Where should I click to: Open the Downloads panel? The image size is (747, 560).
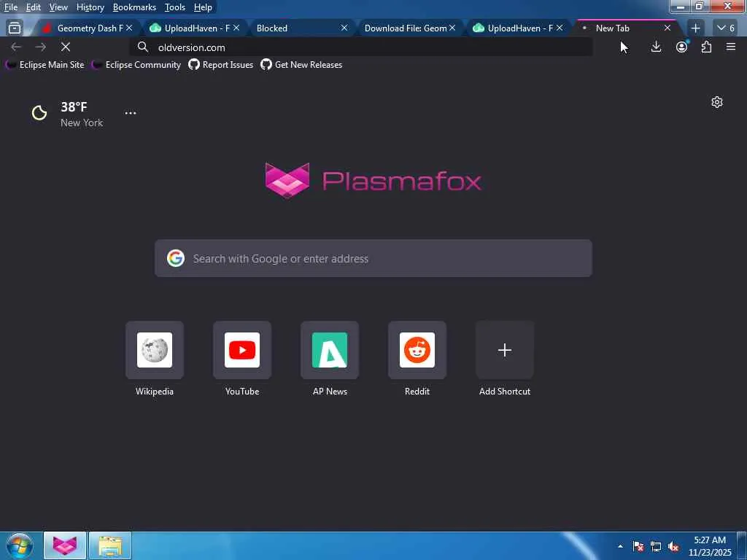656,47
